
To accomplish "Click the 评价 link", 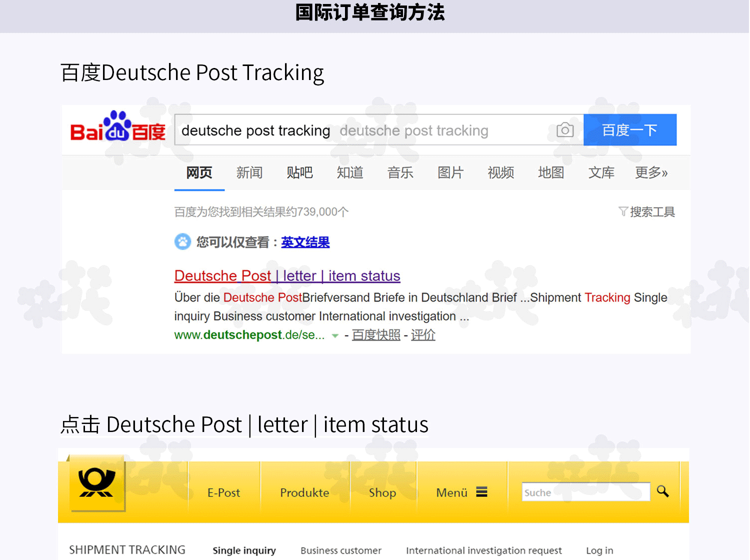I will 423,335.
